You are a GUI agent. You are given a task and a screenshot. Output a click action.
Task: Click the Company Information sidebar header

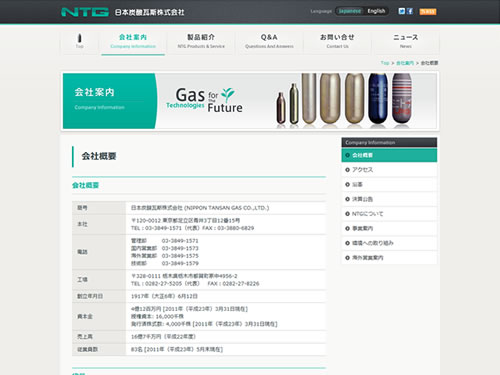[x=389, y=142]
